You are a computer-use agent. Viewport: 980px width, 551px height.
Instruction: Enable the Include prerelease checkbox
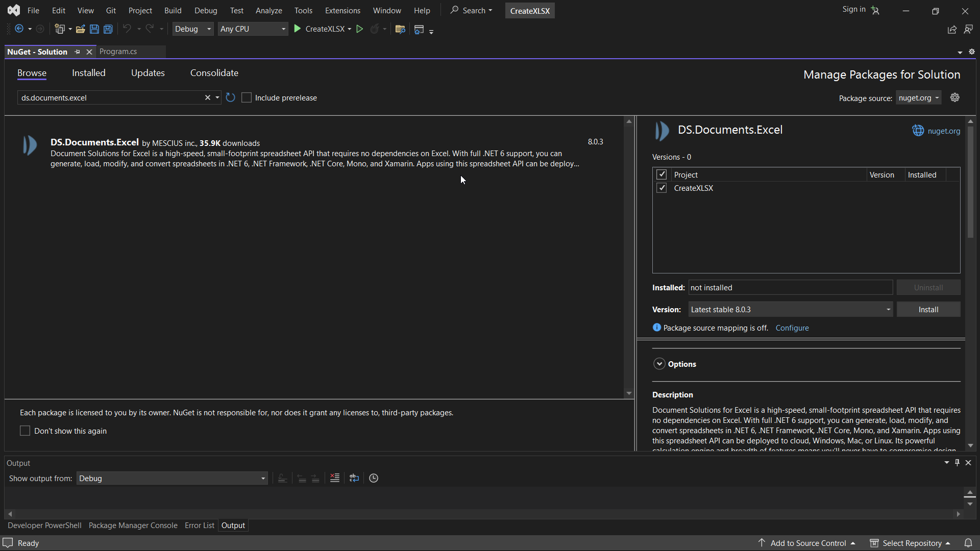[x=247, y=97]
